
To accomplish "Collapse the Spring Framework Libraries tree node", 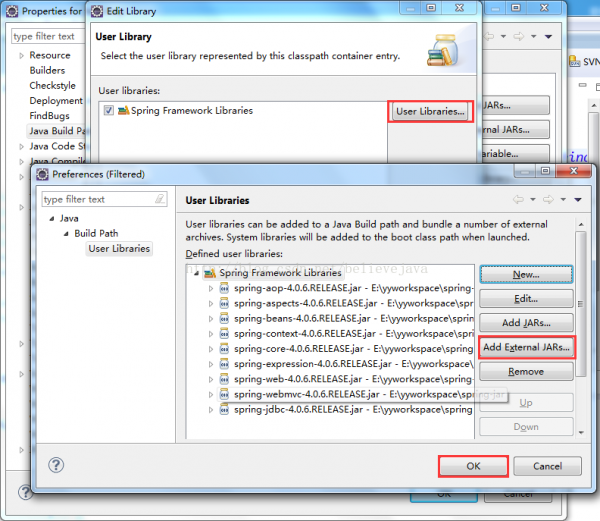I will click(x=196, y=273).
